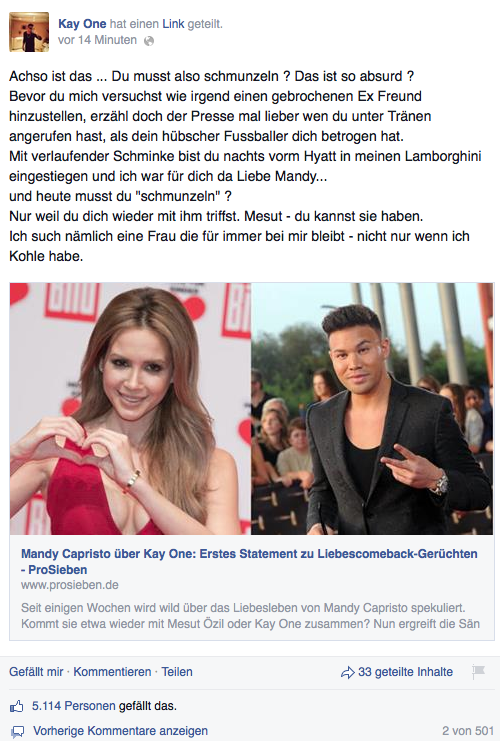Click the www.prosieben.de domain text
This screenshot has width=500, height=741.
coord(70,585)
